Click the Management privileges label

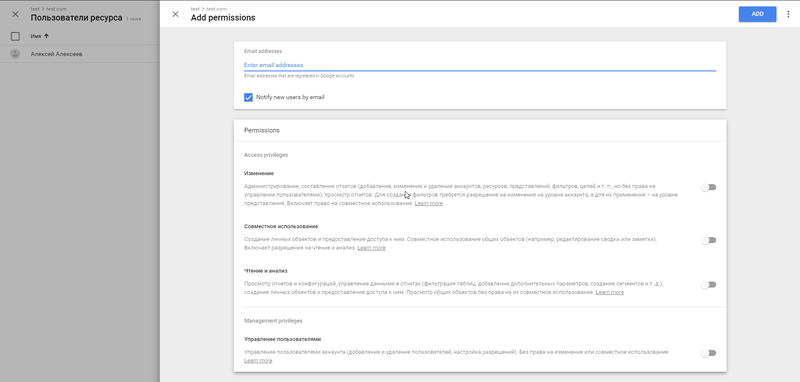pyautogui.click(x=273, y=321)
